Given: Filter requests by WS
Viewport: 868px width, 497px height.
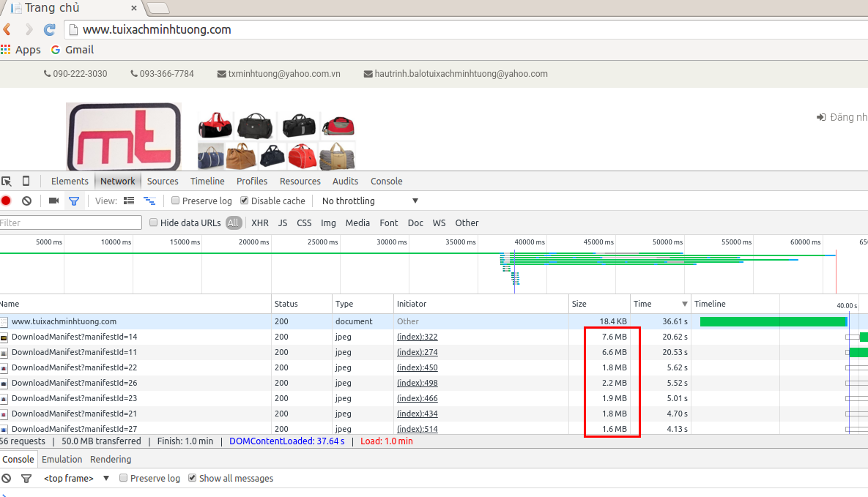Looking at the screenshot, I should pos(439,223).
